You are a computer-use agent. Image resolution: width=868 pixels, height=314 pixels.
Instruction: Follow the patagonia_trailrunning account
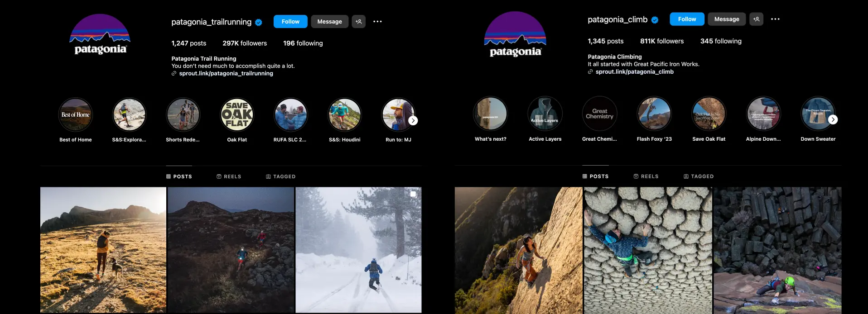coord(290,21)
